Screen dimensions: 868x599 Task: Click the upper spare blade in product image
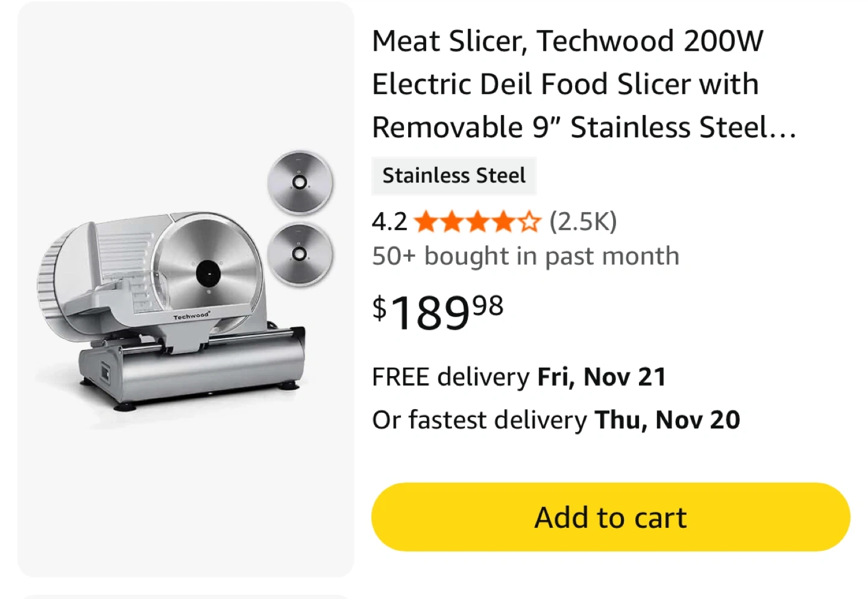(300, 182)
